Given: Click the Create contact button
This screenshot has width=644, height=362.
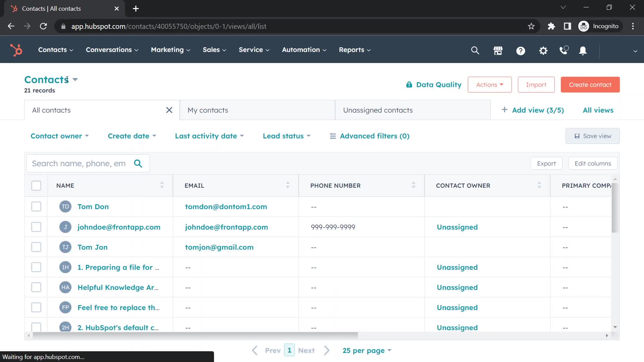Looking at the screenshot, I should pyautogui.click(x=590, y=85).
